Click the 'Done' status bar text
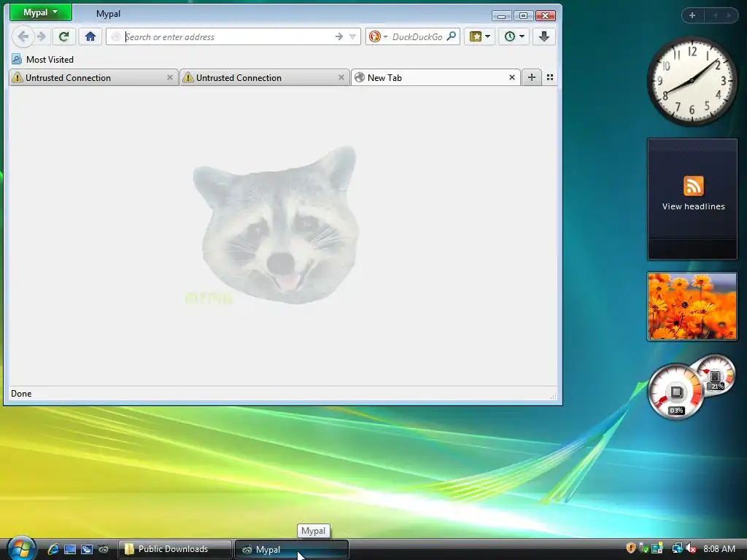 [21, 393]
